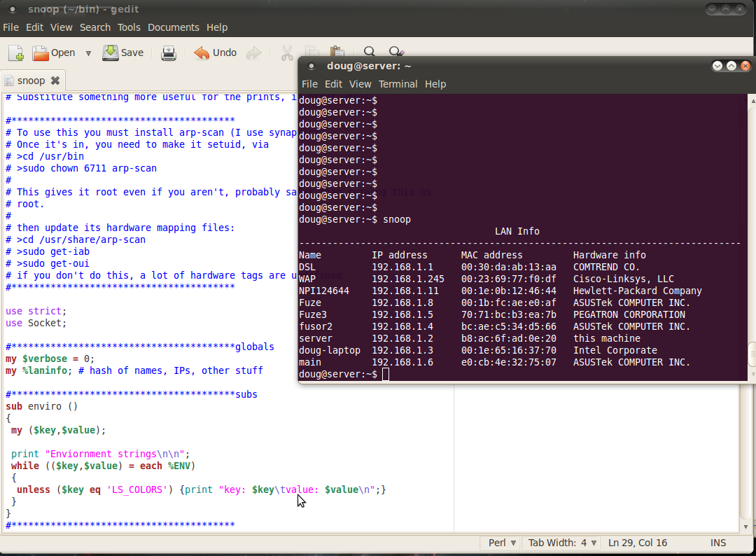The image size is (756, 556).
Task: Open the terminal Help menu
Action: click(435, 84)
